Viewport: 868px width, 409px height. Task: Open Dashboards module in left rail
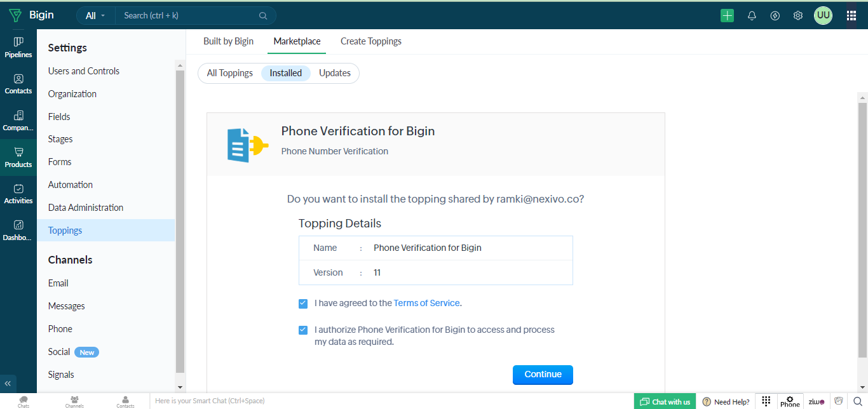18,231
